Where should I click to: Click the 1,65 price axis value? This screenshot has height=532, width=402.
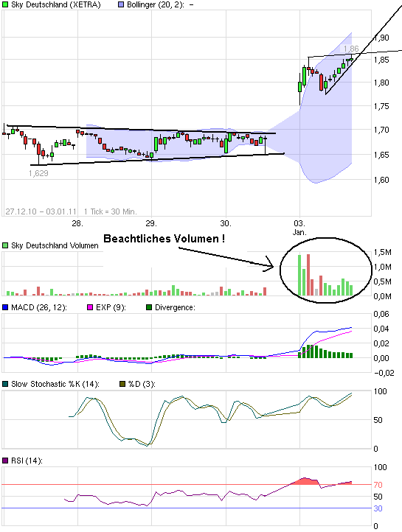[x=381, y=155]
